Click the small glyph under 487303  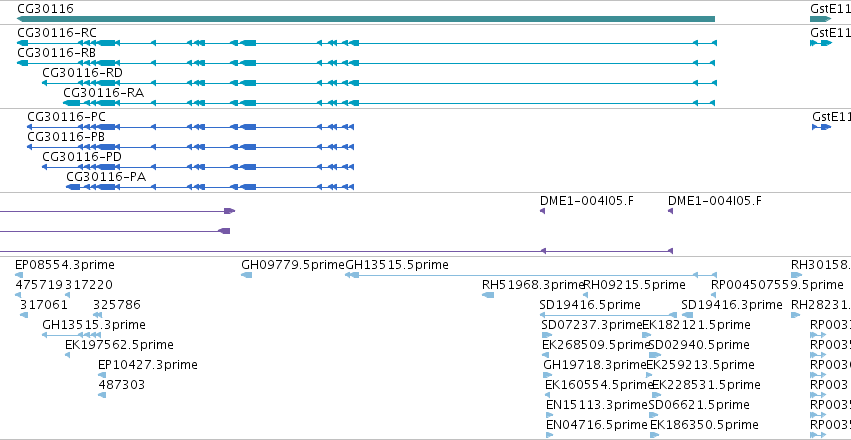(101, 396)
